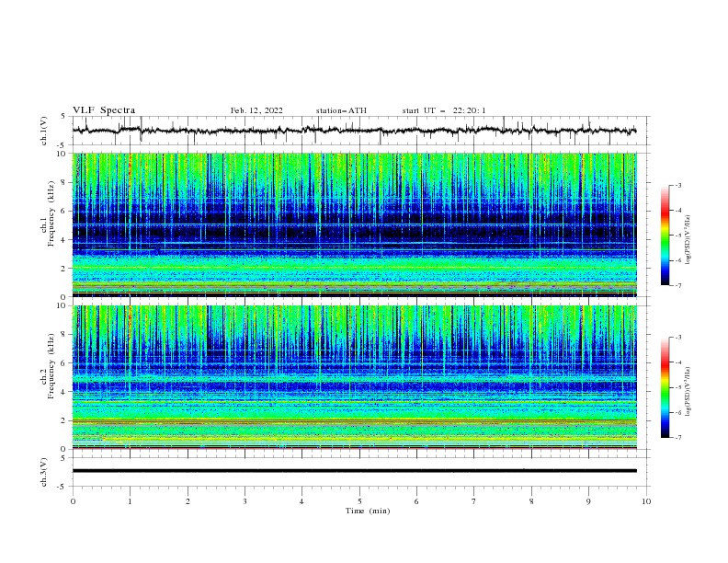Click the ch.3(V) axis "-5" tick label

tap(62, 487)
